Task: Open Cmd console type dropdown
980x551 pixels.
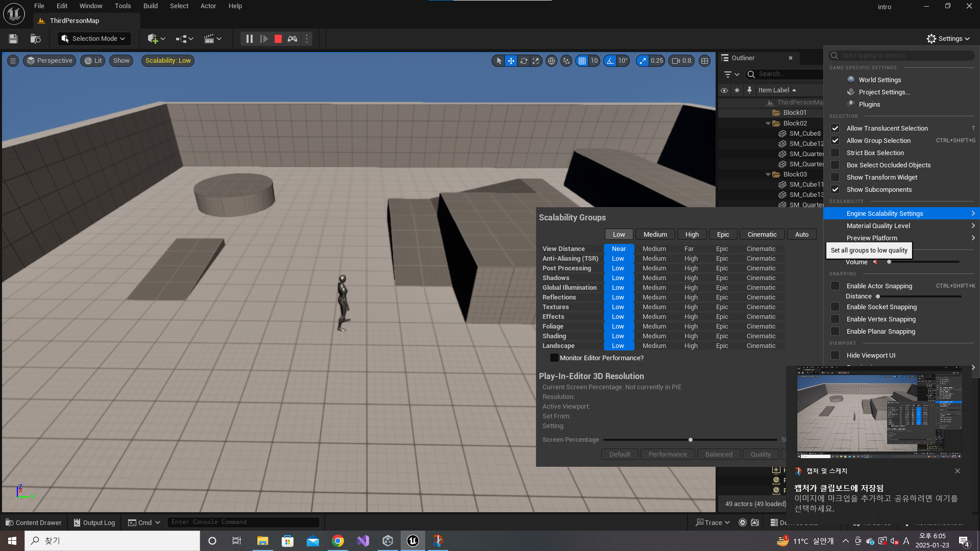Action: [144, 522]
